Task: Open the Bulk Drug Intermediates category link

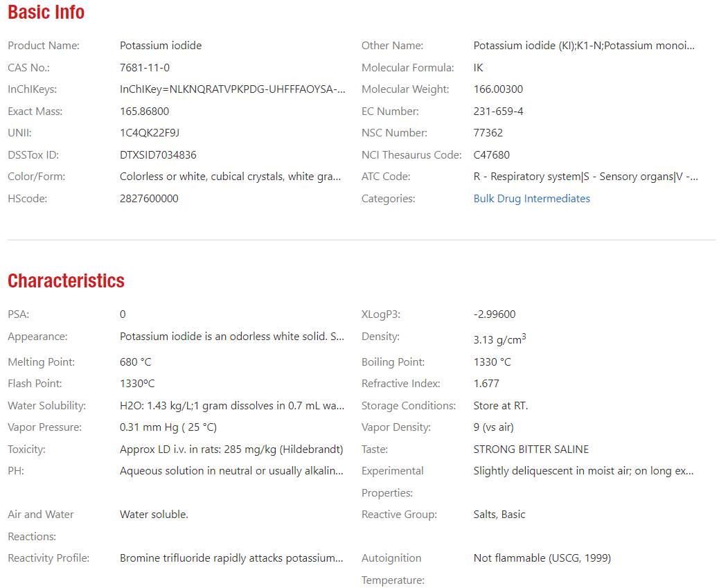Action: click(x=531, y=199)
